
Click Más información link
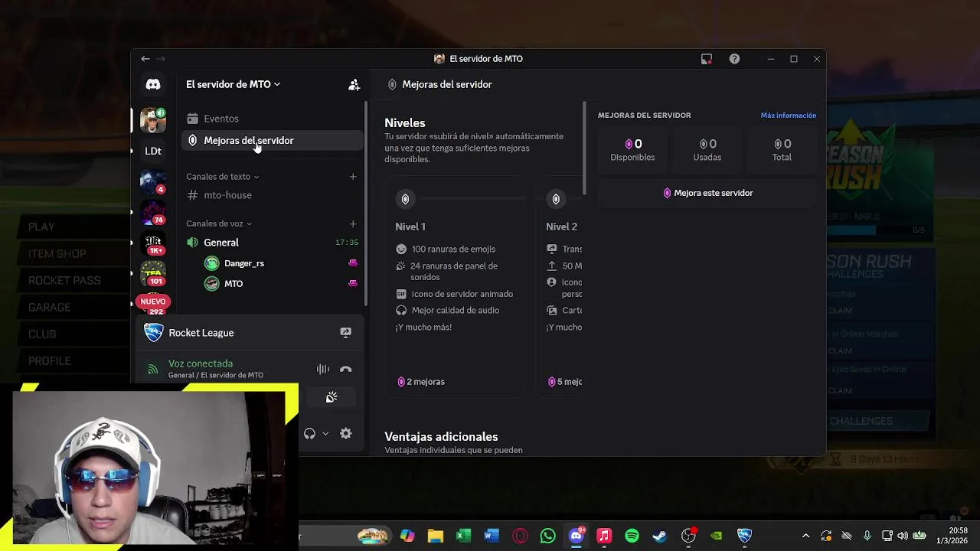[x=789, y=116]
